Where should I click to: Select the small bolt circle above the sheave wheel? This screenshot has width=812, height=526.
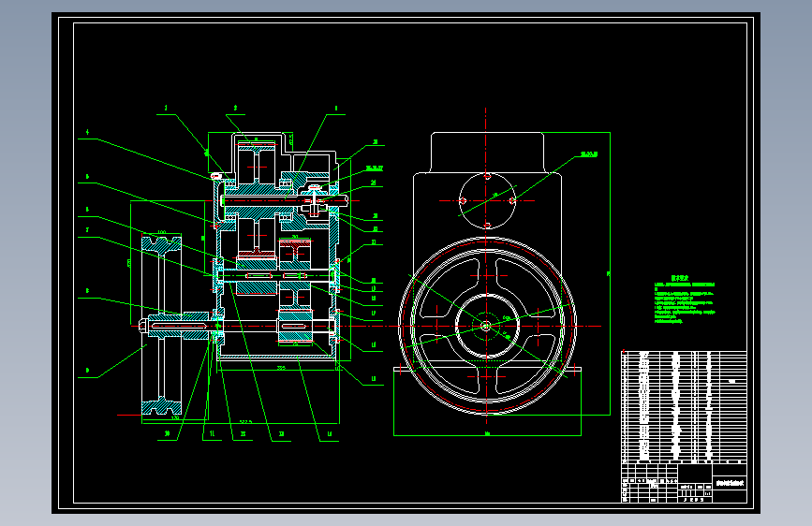(x=487, y=201)
